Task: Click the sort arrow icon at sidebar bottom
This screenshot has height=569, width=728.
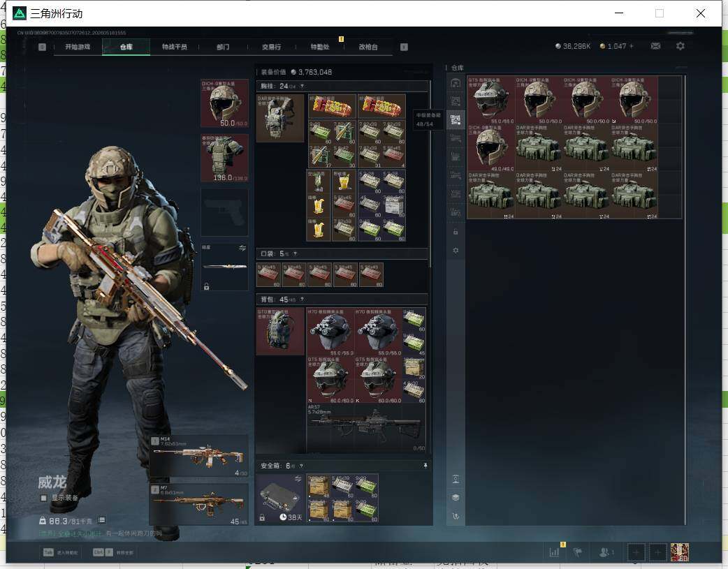Action: 456,516
